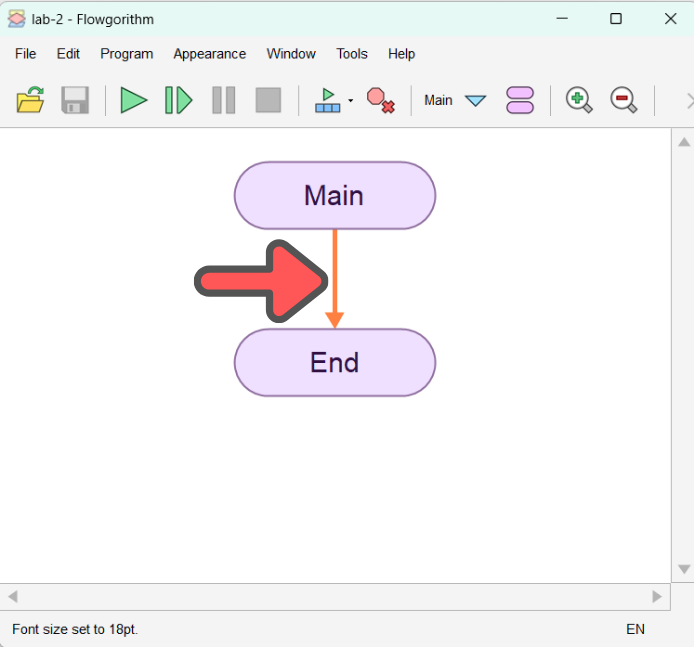The width and height of the screenshot is (694, 648).
Task: Open the Tools menu
Action: tap(352, 54)
